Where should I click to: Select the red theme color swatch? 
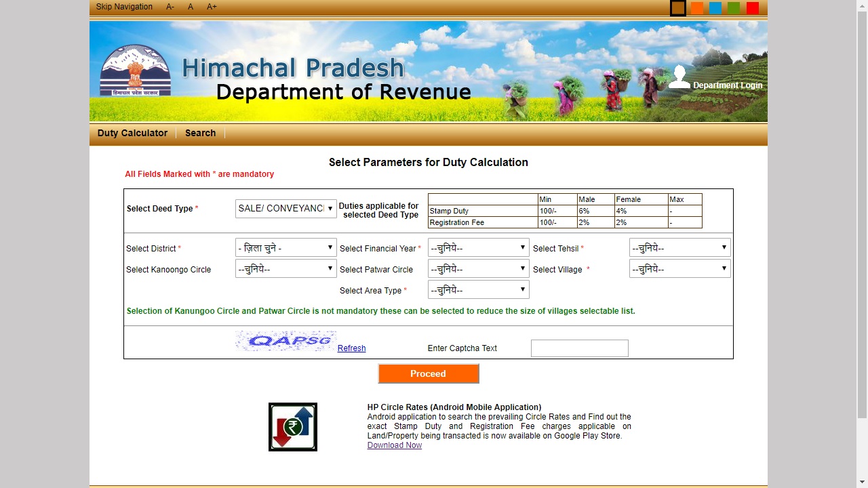click(x=751, y=7)
